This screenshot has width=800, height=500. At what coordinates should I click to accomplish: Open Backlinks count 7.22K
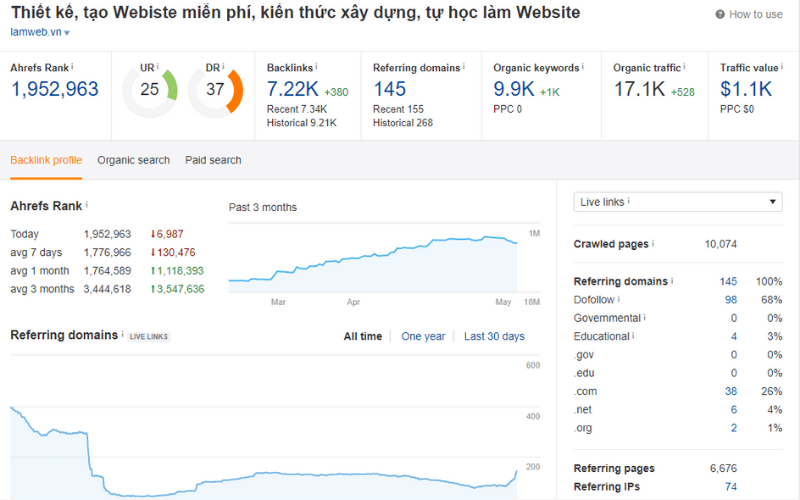pyautogui.click(x=293, y=89)
